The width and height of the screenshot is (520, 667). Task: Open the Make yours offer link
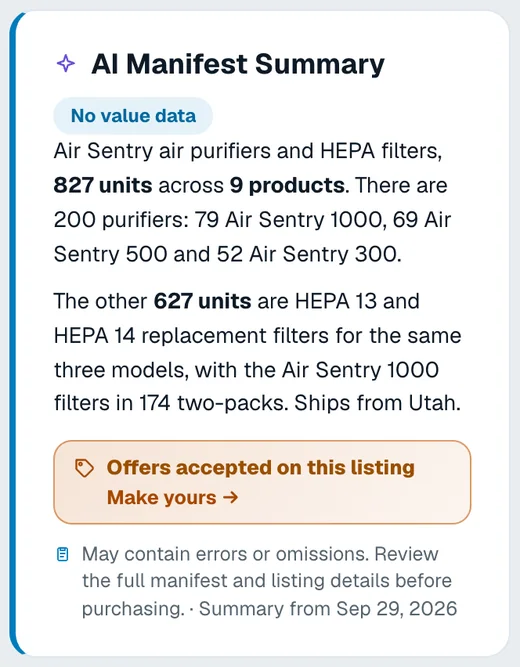click(172, 497)
